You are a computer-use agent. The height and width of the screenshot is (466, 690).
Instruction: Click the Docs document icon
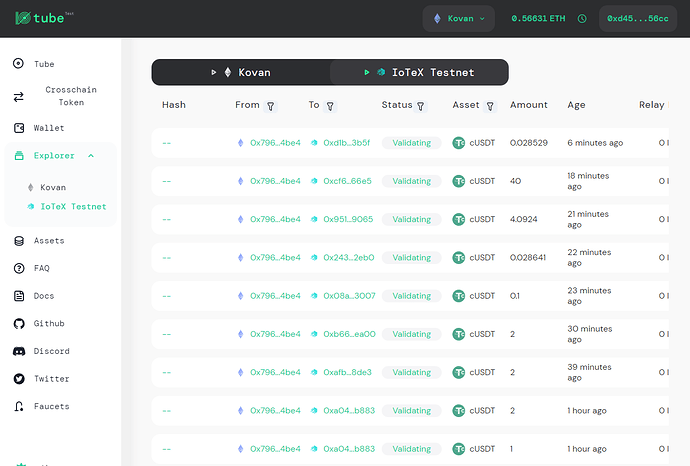19,296
